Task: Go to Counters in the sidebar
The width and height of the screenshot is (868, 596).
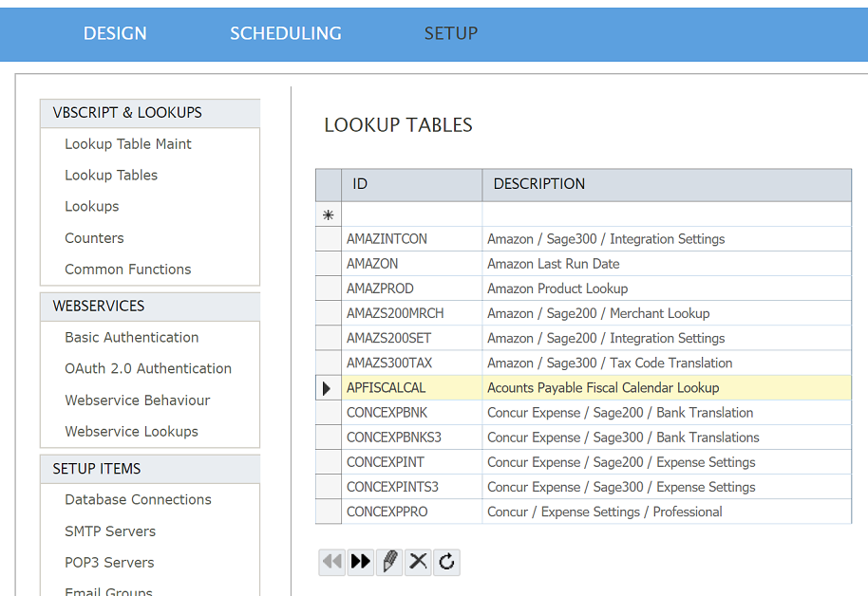Action: (94, 238)
